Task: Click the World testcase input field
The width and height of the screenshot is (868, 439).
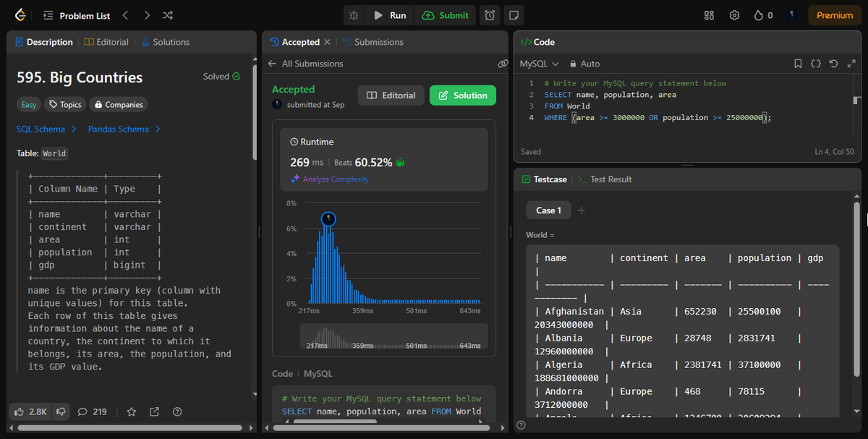Action: [683, 331]
